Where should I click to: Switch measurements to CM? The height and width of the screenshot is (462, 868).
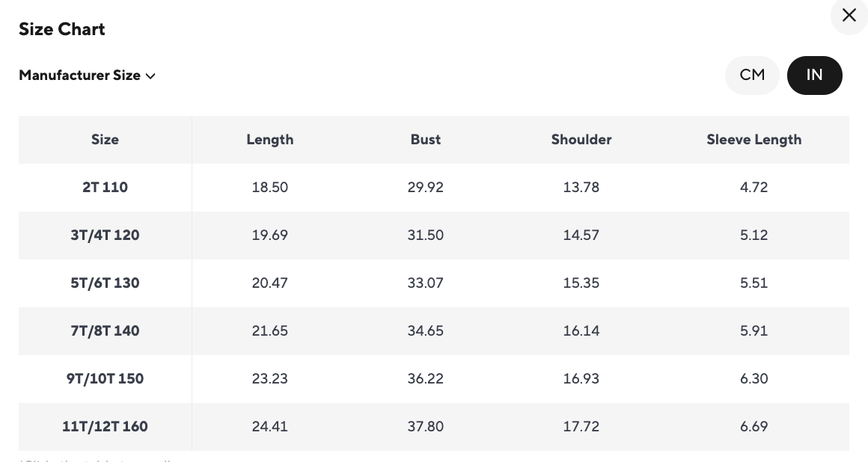pos(752,75)
